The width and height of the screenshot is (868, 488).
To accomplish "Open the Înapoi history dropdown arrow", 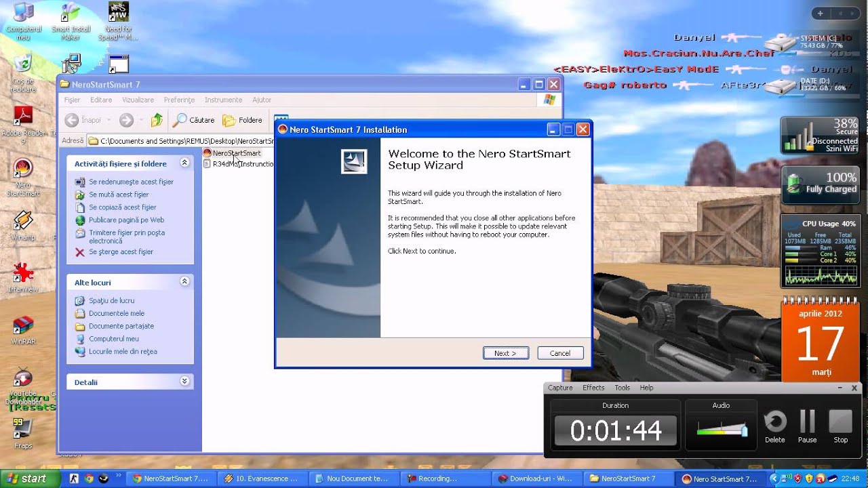I will coord(108,120).
